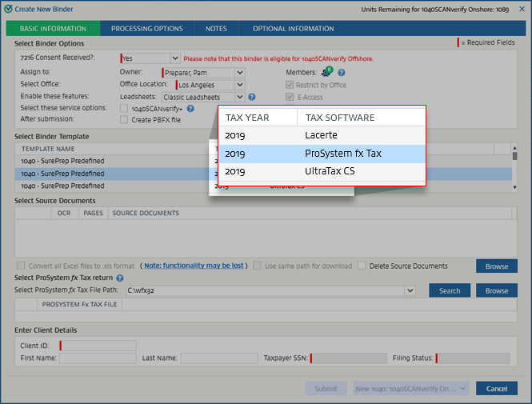This screenshot has height=404, width=532.
Task: Click help icon beside Leadsheets dropdown
Action: coord(252,97)
